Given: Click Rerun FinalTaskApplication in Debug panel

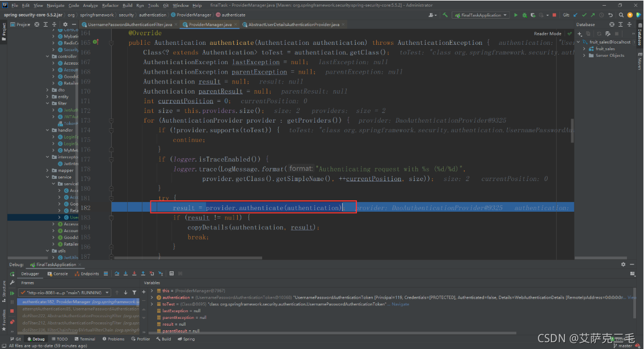Looking at the screenshot, I should [x=12, y=274].
